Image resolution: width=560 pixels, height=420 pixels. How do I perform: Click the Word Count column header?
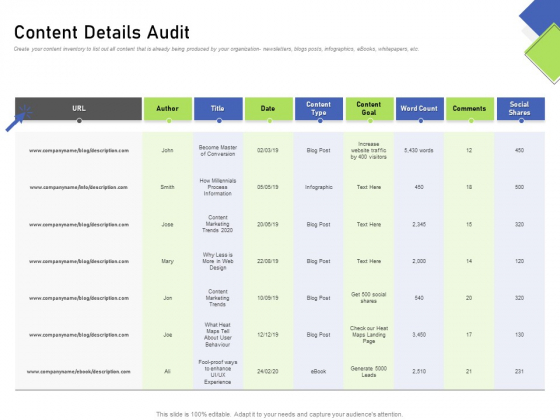pos(420,108)
